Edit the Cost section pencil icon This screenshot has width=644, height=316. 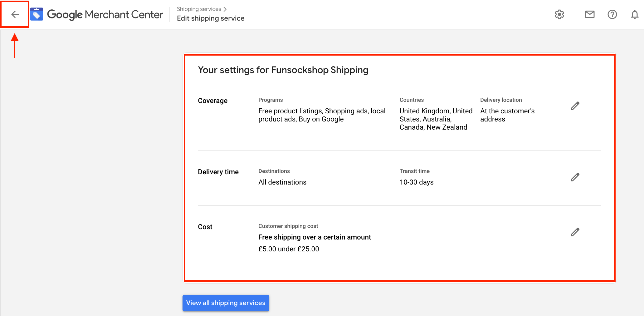point(575,232)
